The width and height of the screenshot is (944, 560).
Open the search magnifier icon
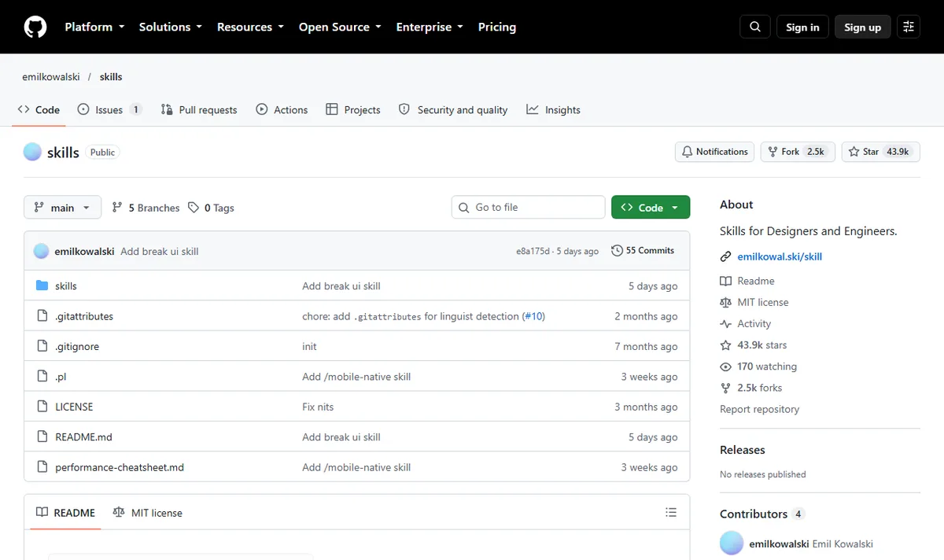click(755, 27)
